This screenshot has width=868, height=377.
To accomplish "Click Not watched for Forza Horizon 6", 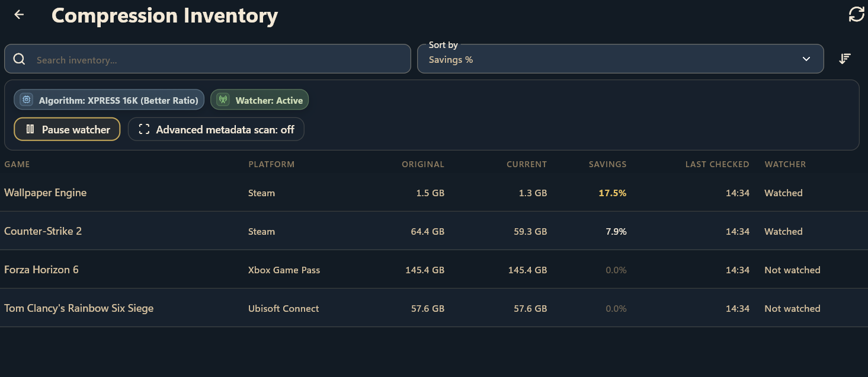I will [x=792, y=270].
